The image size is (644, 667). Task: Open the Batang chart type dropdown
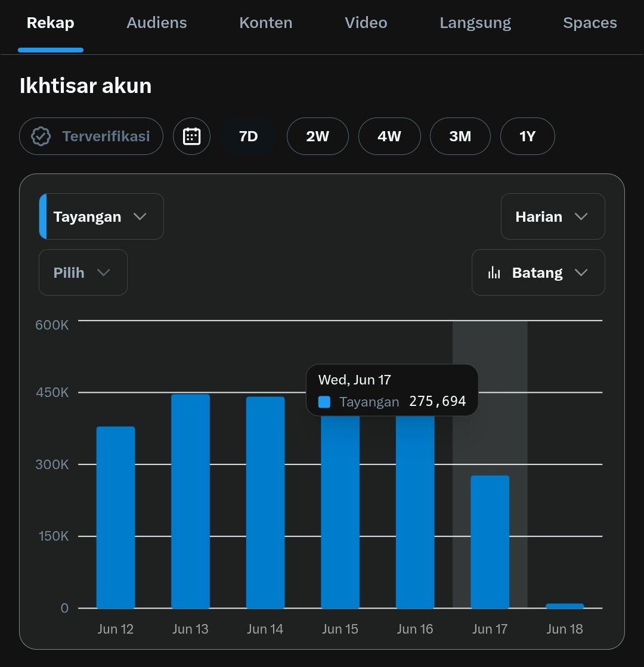538,272
